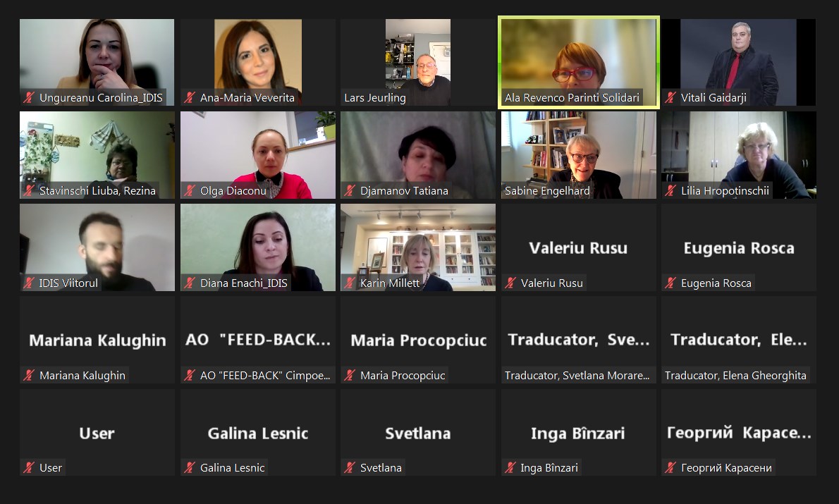Image resolution: width=839 pixels, height=504 pixels.
Task: Select the IDIS Viitorul participant video
Action: click(97, 247)
